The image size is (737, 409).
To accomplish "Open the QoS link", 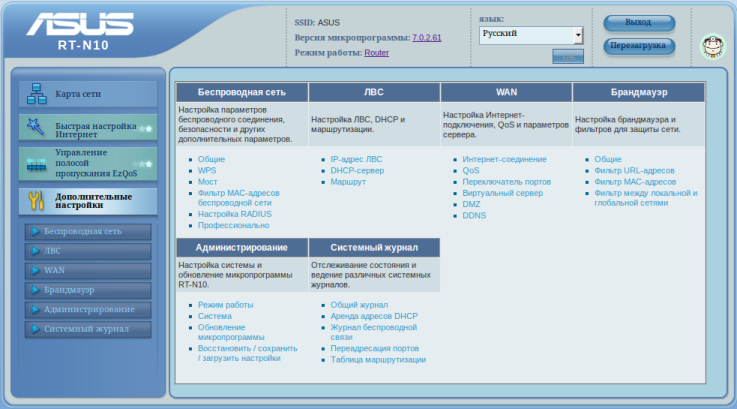I will coord(470,171).
